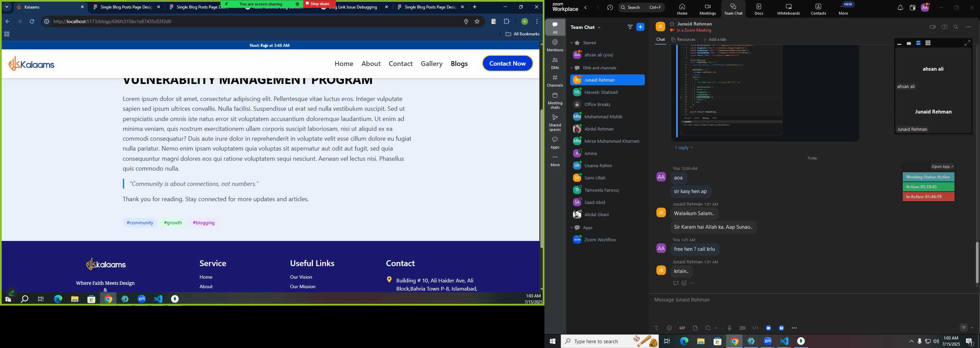Attach a file using the file icon
Viewport: 980px width, 348px height.
[x=695, y=328]
